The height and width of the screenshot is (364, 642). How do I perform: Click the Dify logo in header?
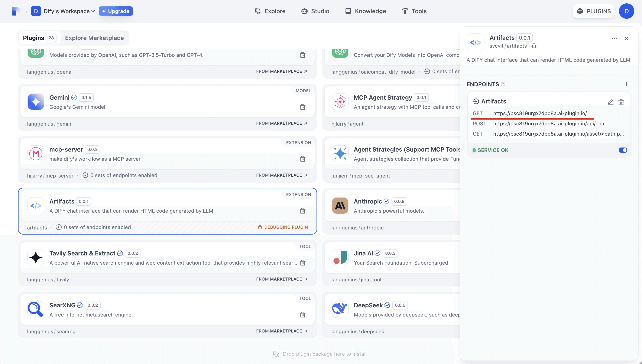(16, 11)
